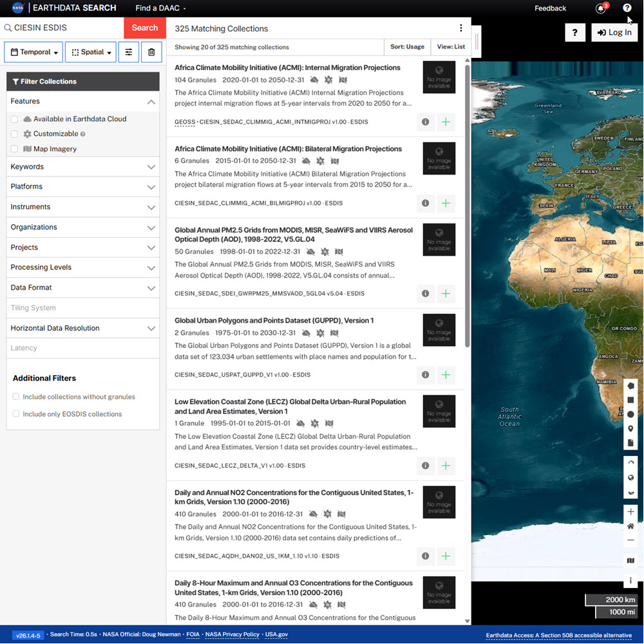Screen dimensions: 644x644
Task: Enable Available in Earthdata Cloud filter
Action: (x=14, y=119)
